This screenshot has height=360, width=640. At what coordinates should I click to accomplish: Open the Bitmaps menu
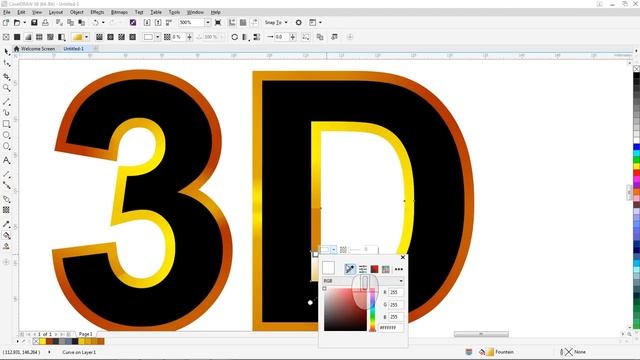click(119, 12)
